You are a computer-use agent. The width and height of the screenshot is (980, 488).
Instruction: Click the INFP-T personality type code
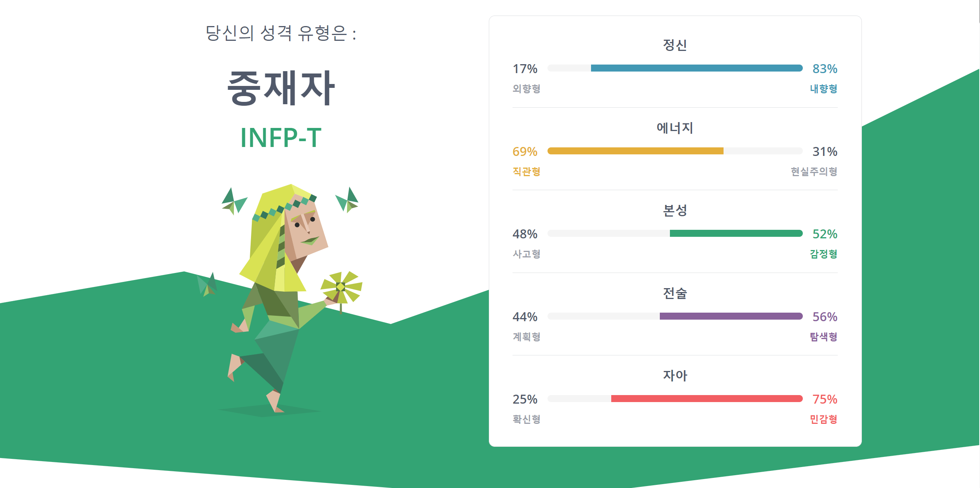[x=281, y=138]
